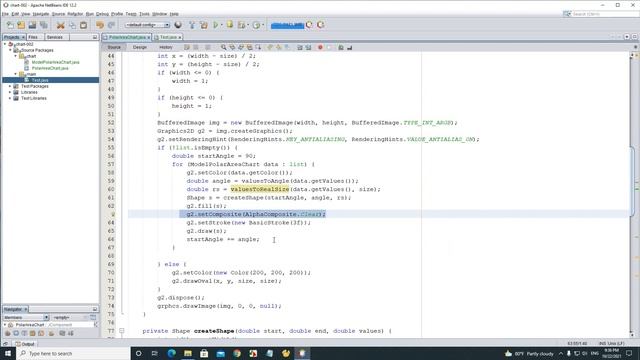Screen dimensions: 640x360
Task: Click the taskbar search box
Action: coord(73,353)
